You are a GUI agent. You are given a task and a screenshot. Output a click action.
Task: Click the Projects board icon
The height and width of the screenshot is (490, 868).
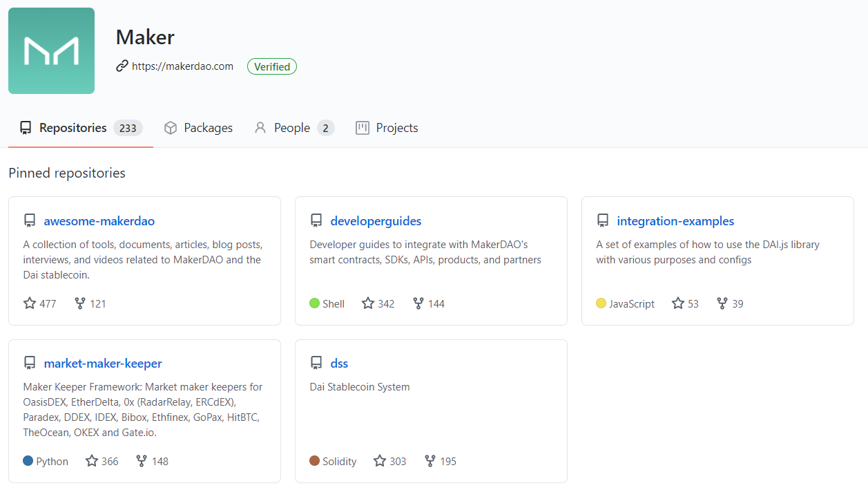(x=363, y=128)
